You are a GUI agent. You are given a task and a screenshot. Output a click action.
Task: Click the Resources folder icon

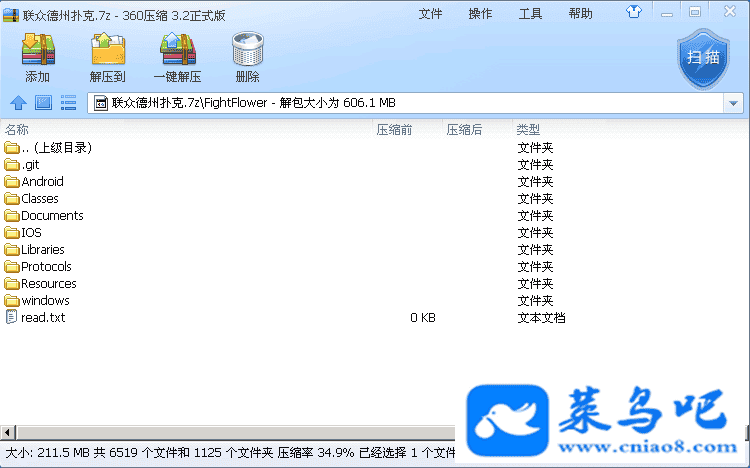12,284
